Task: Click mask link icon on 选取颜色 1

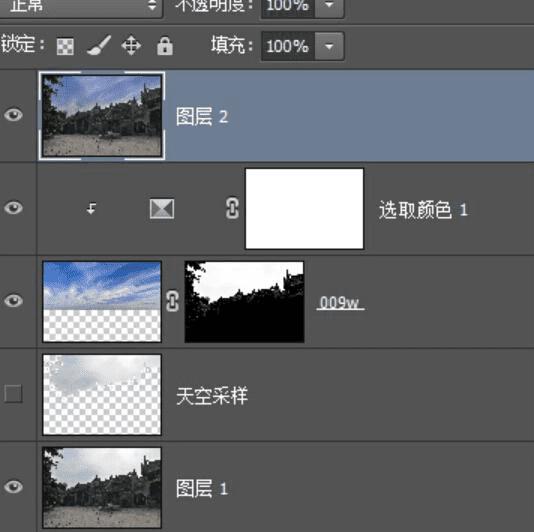Action: point(232,208)
